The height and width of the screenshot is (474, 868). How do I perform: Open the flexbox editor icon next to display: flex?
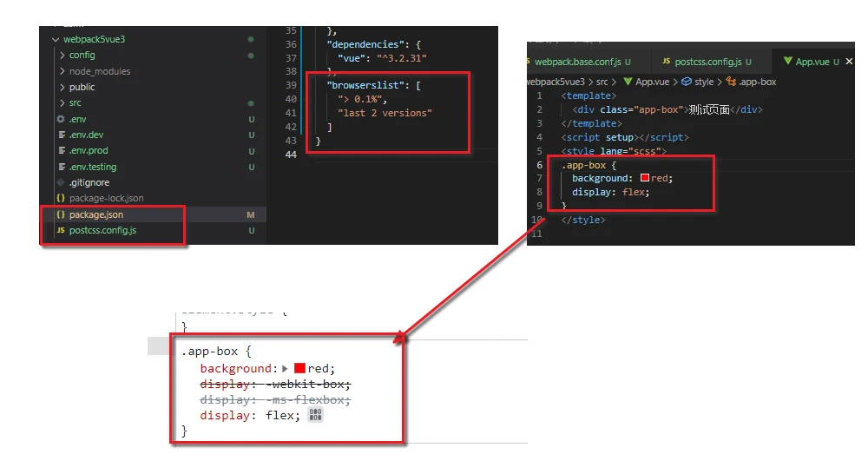pos(315,415)
